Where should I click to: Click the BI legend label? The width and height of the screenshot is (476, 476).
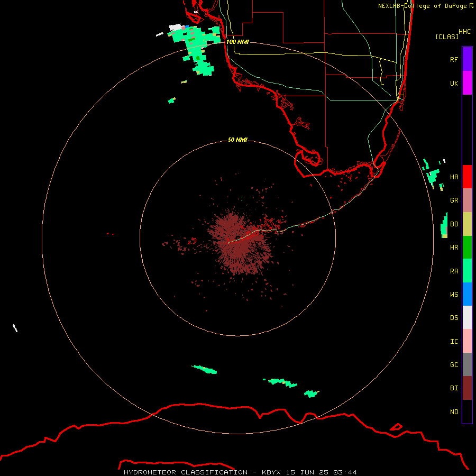(x=454, y=388)
